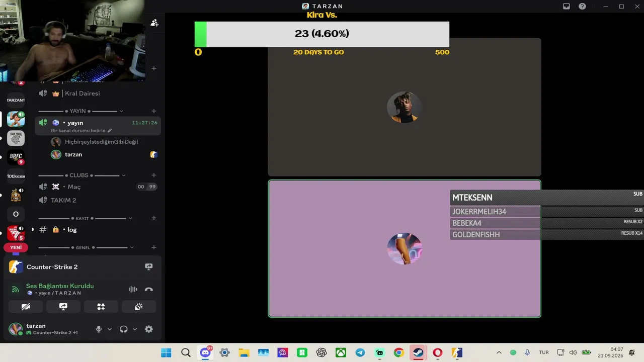Open Telegram from the taskbar

point(360,352)
